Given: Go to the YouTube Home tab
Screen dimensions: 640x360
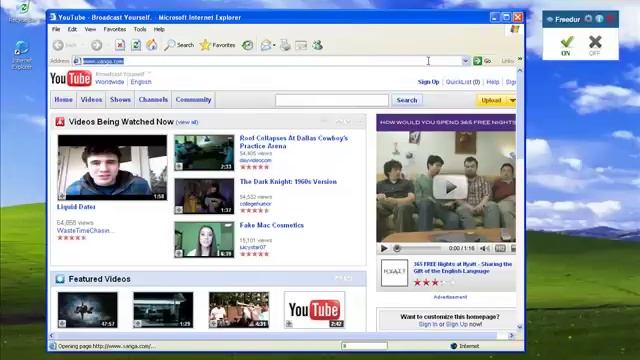Looking at the screenshot, I should click(63, 100).
